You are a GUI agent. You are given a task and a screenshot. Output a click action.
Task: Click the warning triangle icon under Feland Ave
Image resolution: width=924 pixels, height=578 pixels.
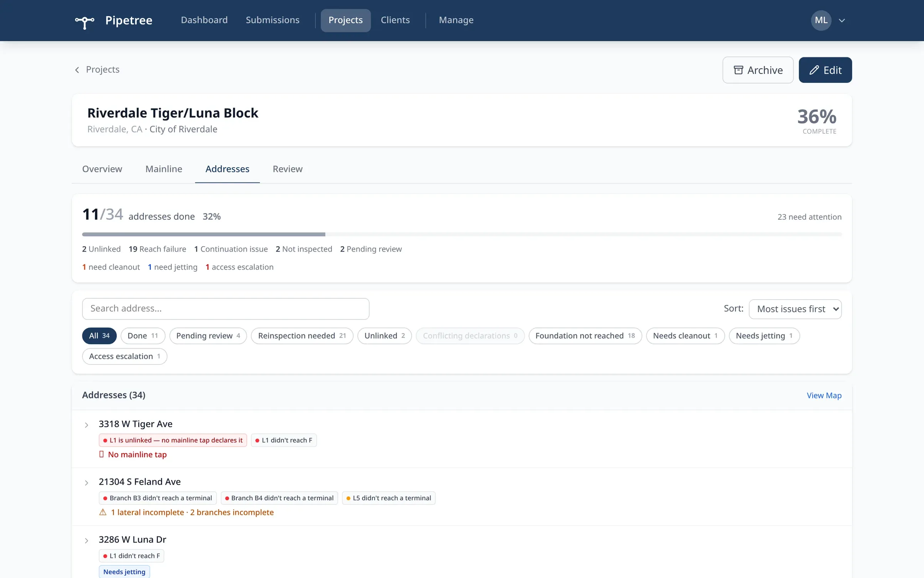click(103, 512)
